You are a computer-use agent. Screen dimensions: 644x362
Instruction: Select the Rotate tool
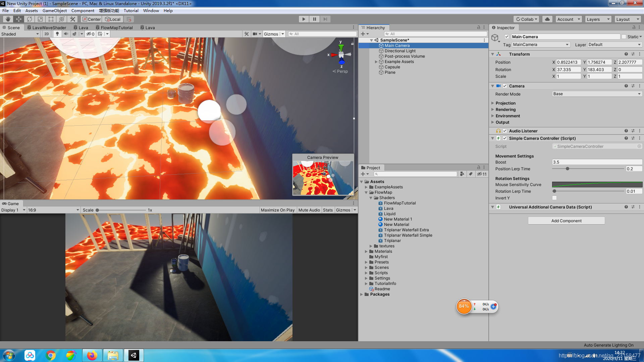point(30,19)
